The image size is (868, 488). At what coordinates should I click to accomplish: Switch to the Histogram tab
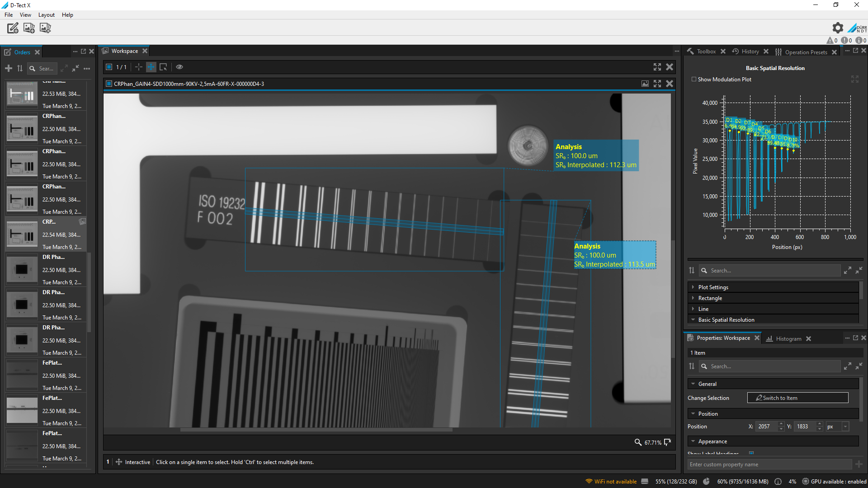click(x=788, y=338)
